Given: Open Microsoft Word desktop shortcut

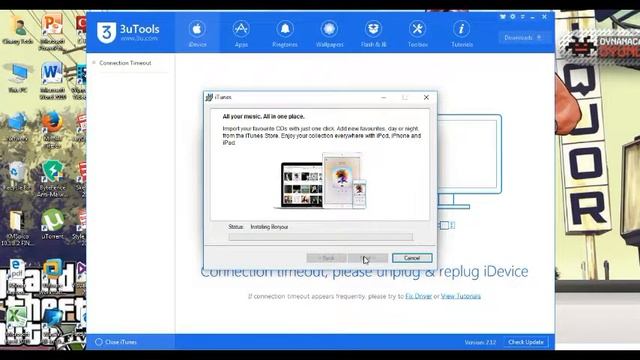Looking at the screenshot, I should pos(52,81).
